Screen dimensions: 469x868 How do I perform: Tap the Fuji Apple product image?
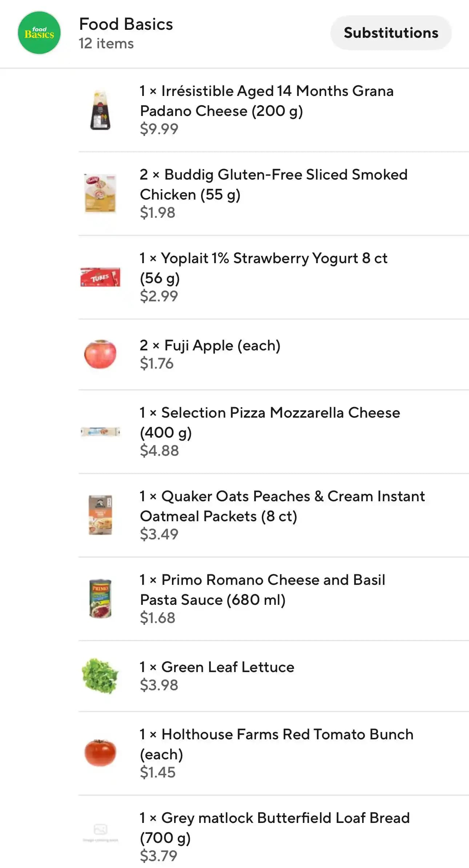click(100, 354)
